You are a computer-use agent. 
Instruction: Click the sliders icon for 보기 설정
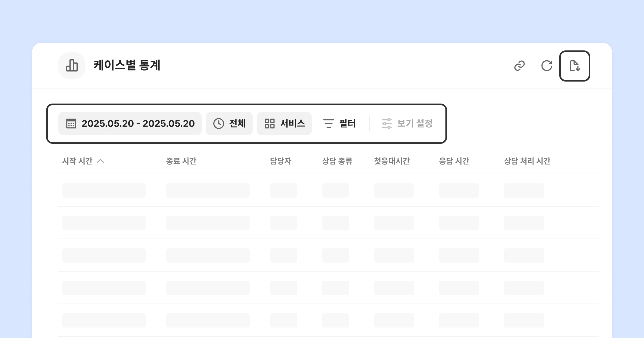(x=387, y=124)
